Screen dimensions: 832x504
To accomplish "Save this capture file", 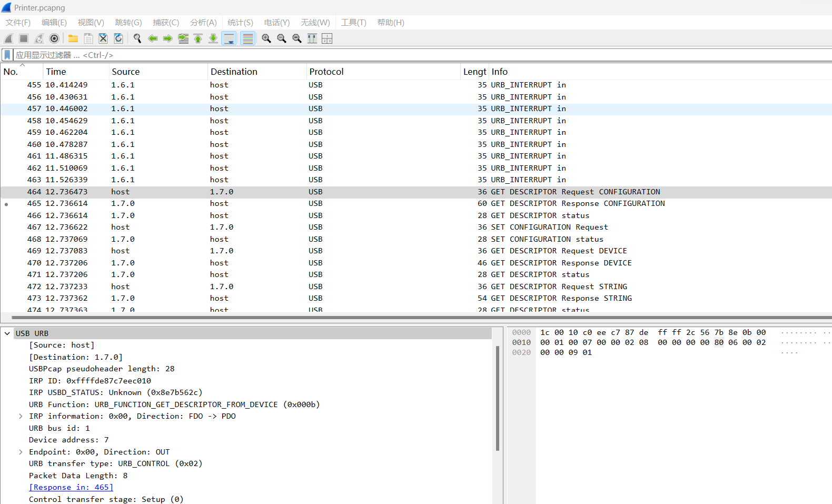I will coord(88,38).
